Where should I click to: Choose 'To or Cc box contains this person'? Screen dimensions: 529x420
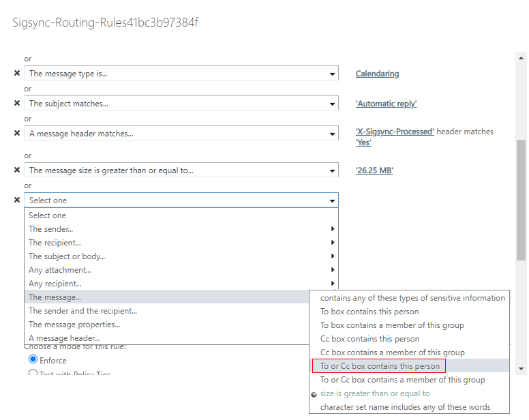pos(379,366)
